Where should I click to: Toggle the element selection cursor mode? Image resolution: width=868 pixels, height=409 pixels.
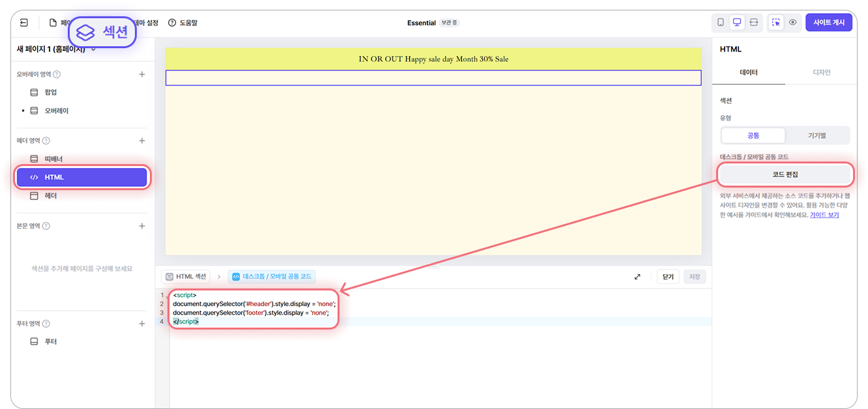tap(776, 22)
